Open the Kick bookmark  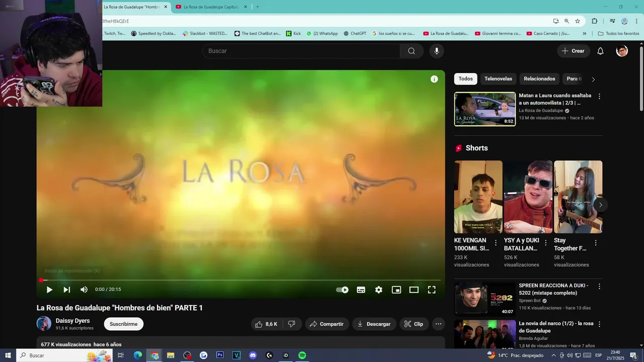coord(293,34)
